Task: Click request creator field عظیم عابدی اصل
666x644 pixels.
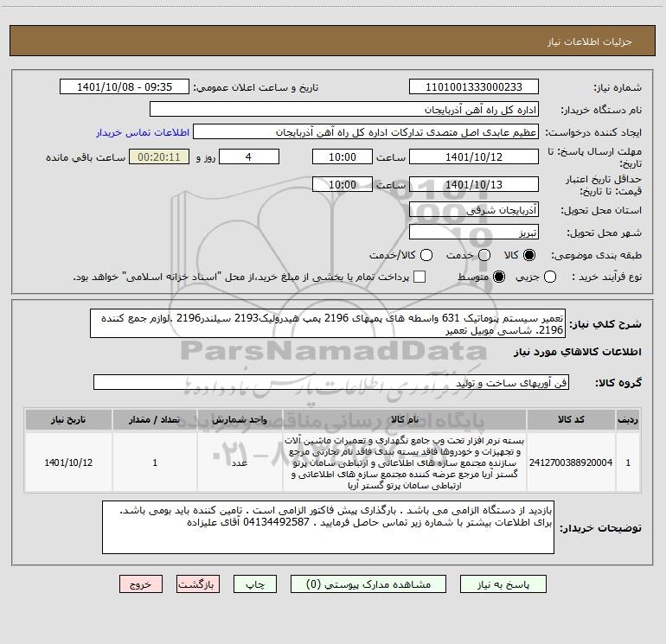Action: (366, 132)
